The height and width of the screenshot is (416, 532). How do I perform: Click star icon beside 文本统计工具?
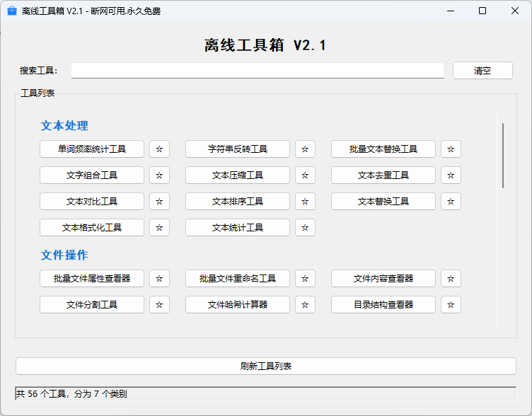click(305, 227)
